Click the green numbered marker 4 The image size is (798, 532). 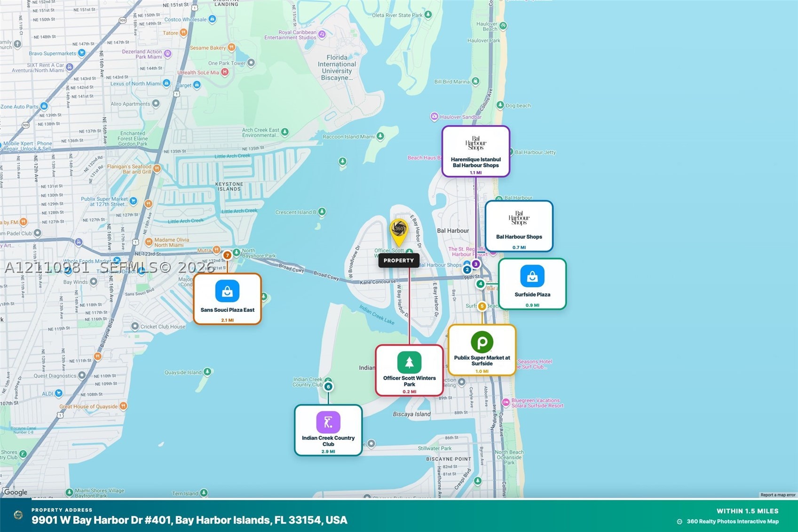pos(480,284)
